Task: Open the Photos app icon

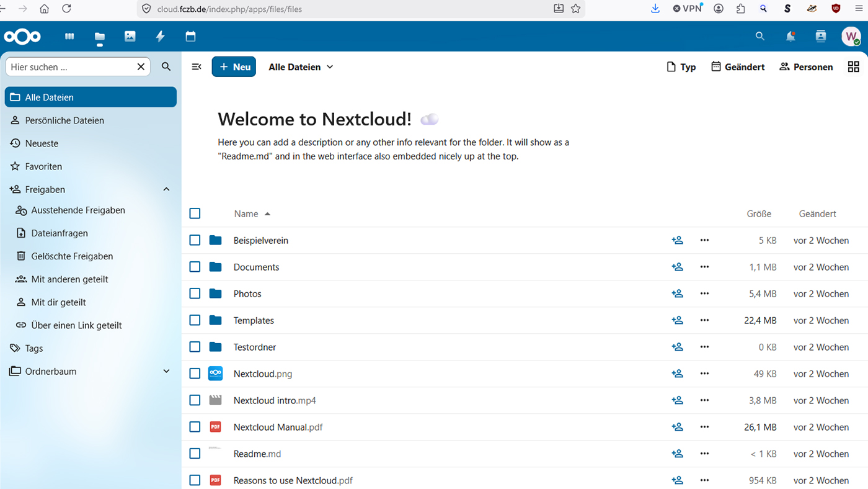Action: pos(130,37)
